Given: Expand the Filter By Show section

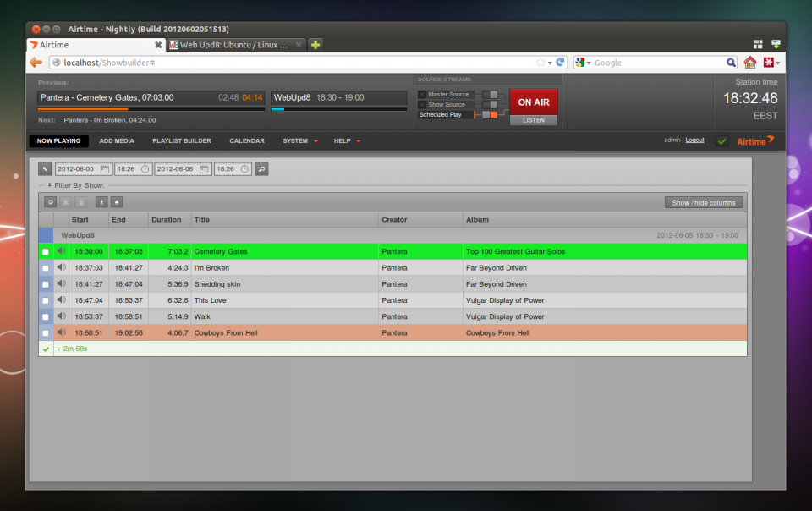Looking at the screenshot, I should pos(75,184).
